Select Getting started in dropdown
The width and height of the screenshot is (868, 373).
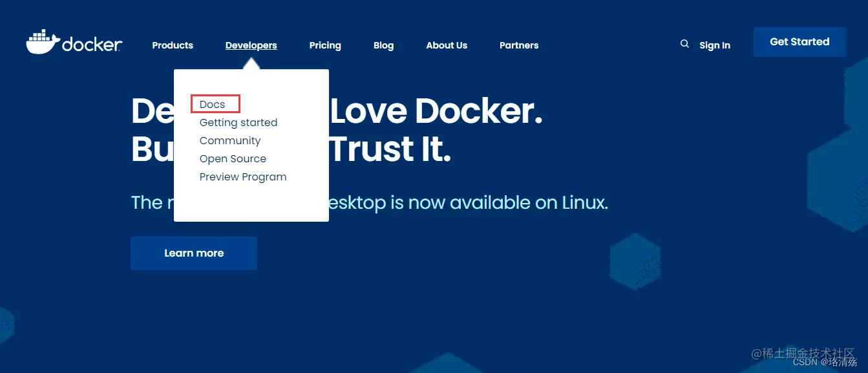click(238, 122)
